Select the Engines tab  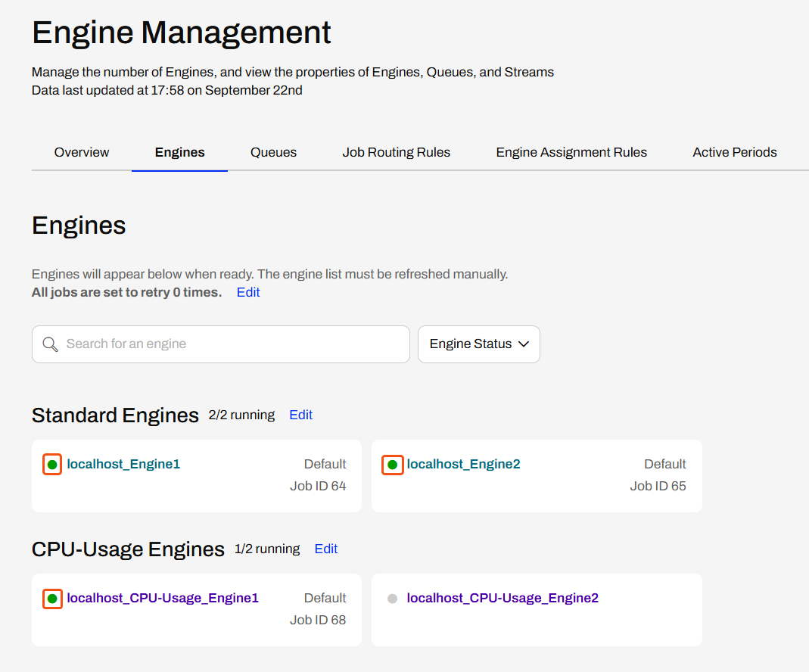tap(179, 152)
